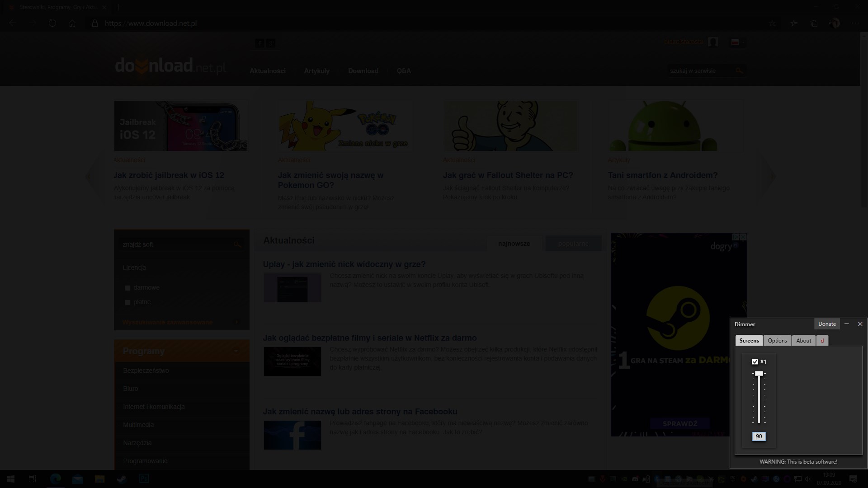Viewport: 868px width, 488px height.
Task: Open browser collections icon
Action: click(814, 23)
